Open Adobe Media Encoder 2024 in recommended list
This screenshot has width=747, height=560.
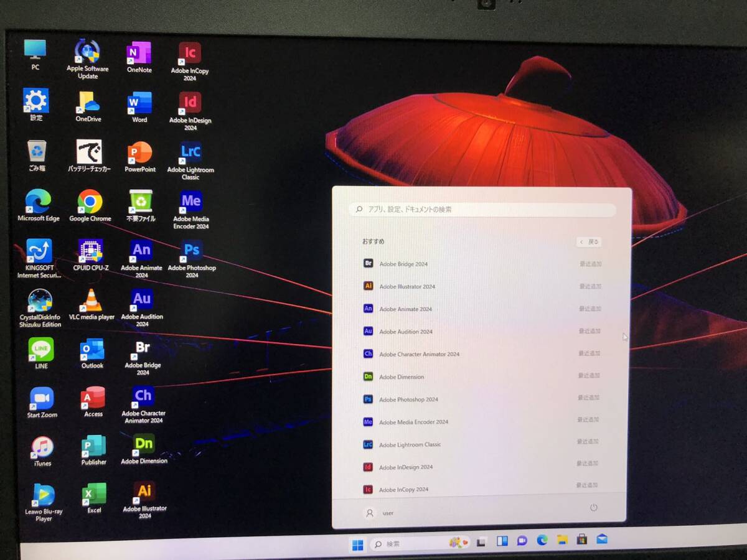pyautogui.click(x=482, y=421)
